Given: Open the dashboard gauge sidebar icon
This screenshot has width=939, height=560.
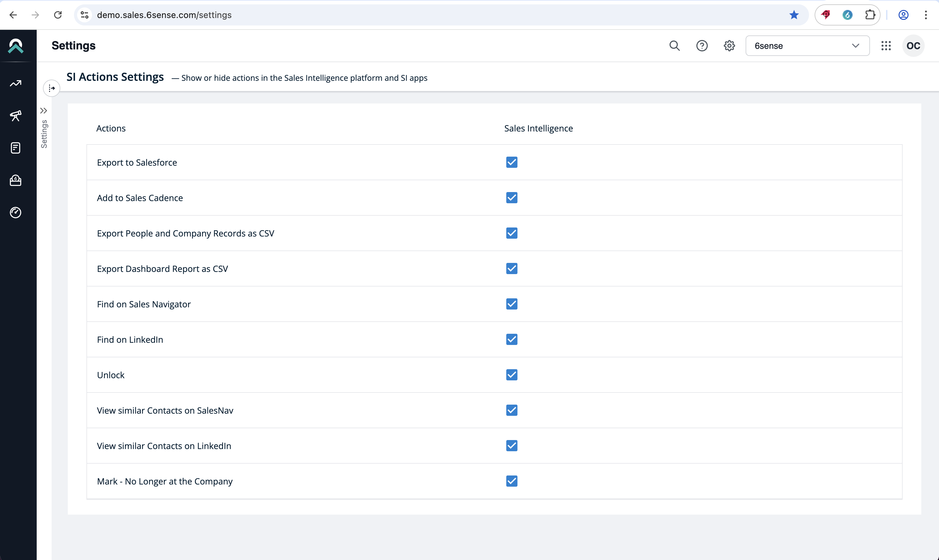Looking at the screenshot, I should (x=16, y=213).
